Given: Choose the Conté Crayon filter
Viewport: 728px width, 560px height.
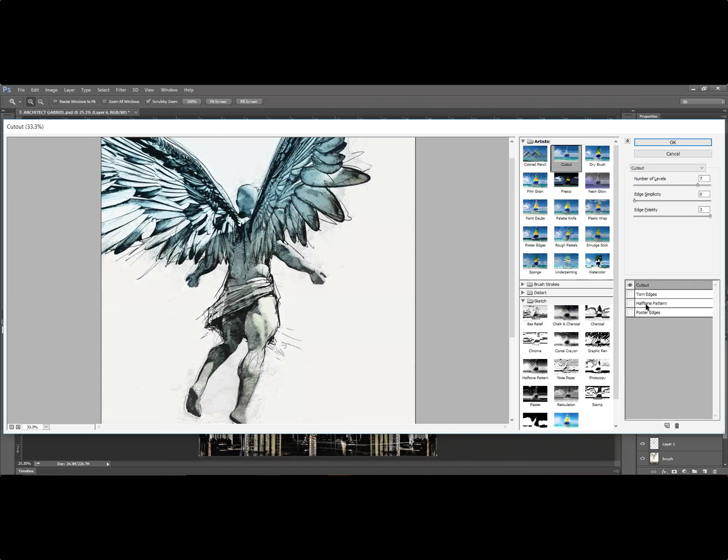Looking at the screenshot, I should pos(566,342).
